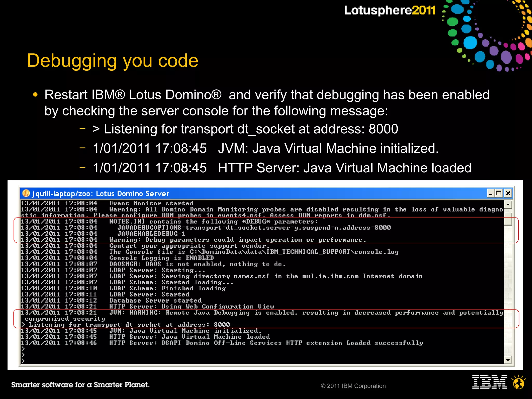Click the 'LDAP Server: Started' line
Image resolution: width=532 pixels, height=399 pixels.
105,294
